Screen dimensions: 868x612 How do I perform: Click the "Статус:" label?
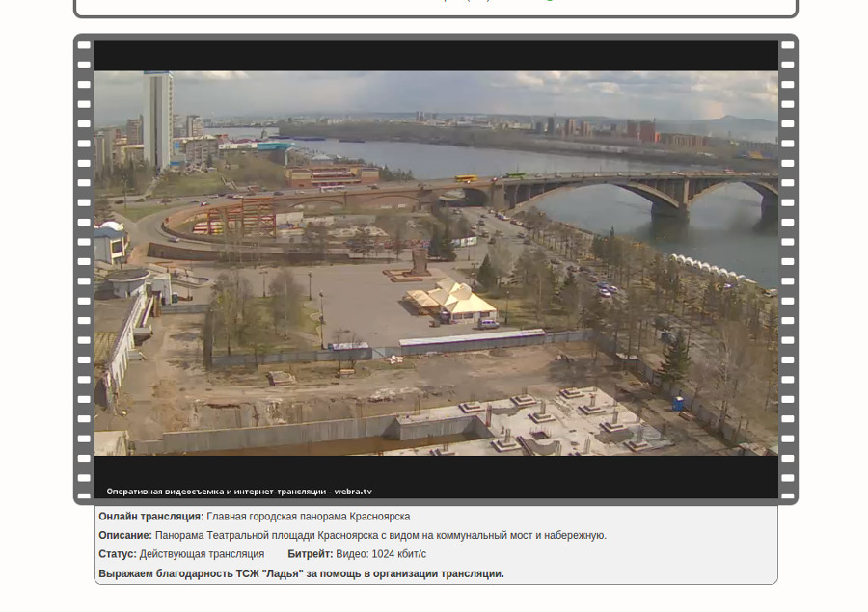(118, 554)
